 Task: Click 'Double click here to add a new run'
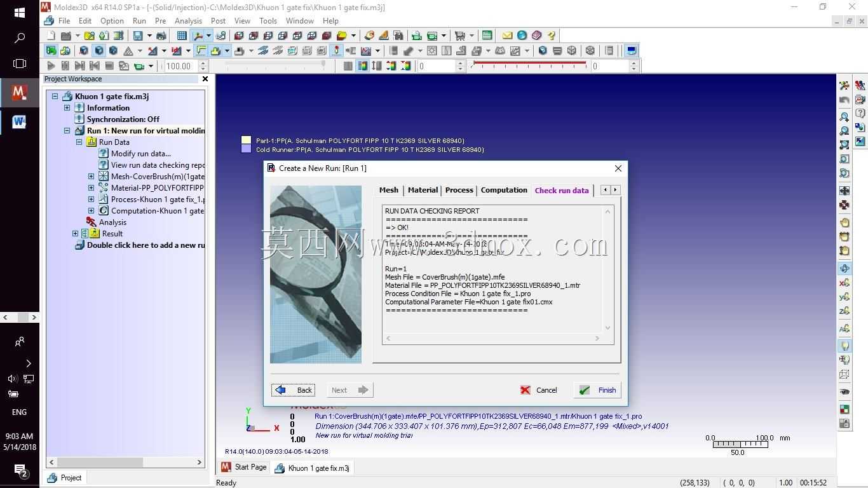point(146,245)
